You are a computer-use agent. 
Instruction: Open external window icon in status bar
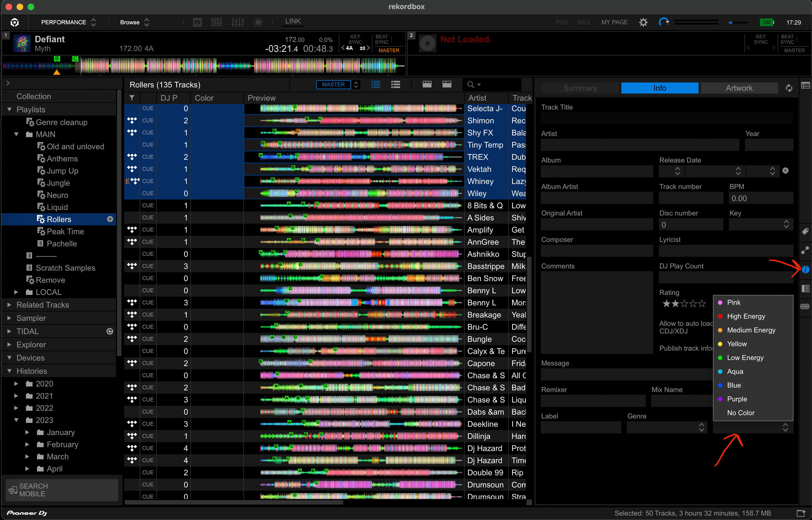(x=801, y=513)
